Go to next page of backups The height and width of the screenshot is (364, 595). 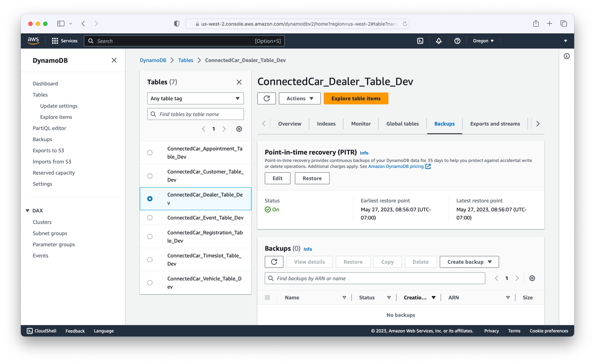517,278
